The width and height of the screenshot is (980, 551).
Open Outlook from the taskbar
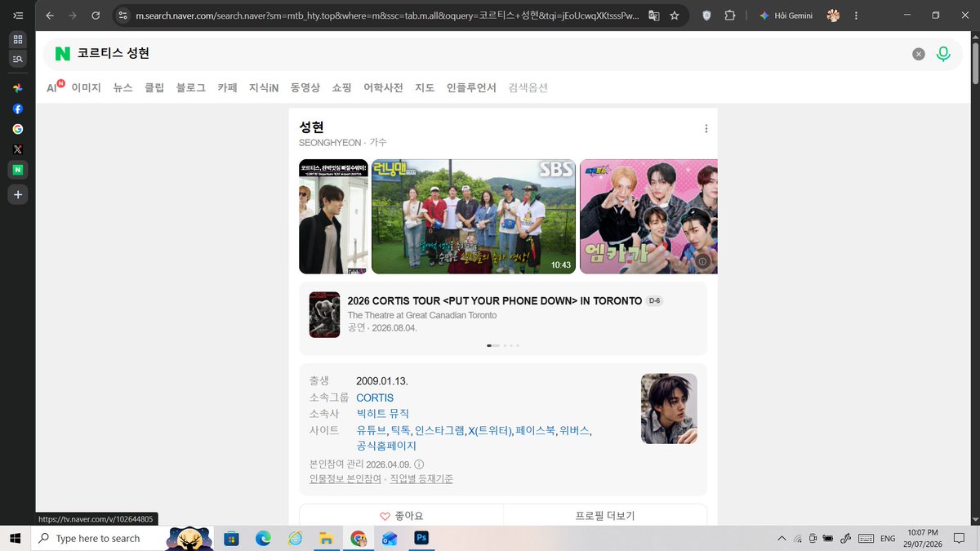pyautogui.click(x=389, y=538)
